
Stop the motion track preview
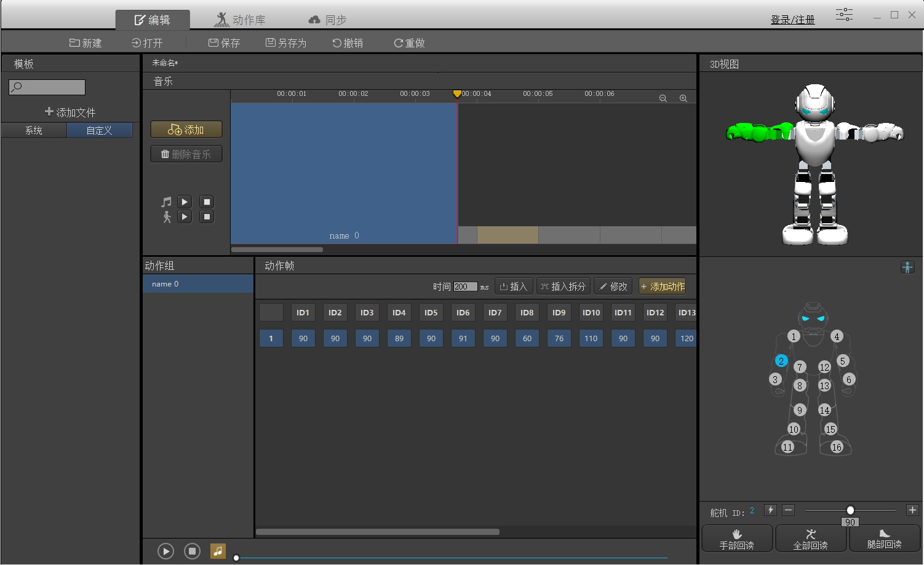(x=207, y=216)
